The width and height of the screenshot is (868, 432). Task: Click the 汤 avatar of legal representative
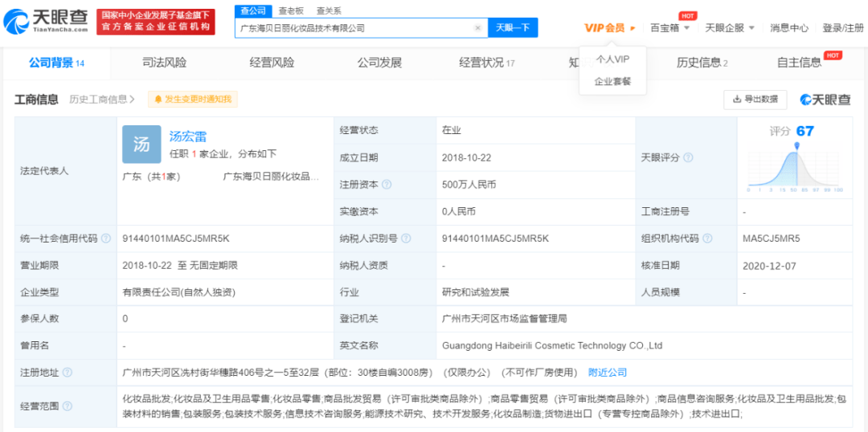pyautogui.click(x=141, y=145)
